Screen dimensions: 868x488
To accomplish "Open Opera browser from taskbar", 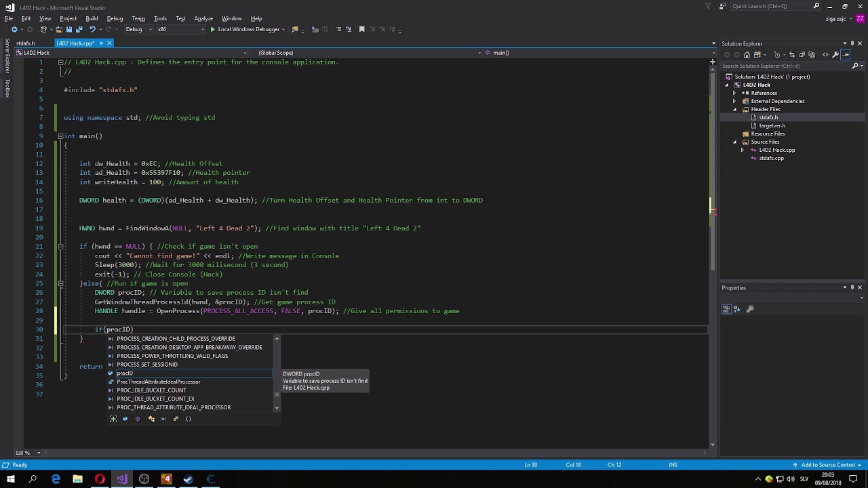I will pos(100,479).
